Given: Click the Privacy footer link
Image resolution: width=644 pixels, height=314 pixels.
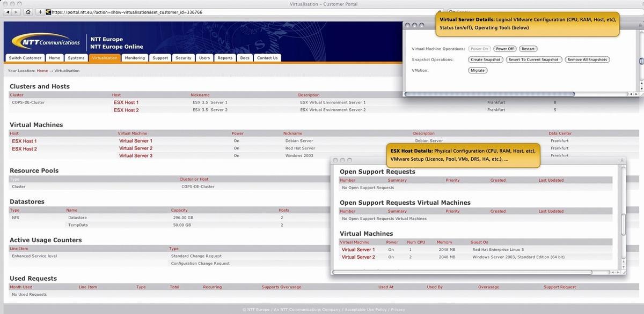Looking at the screenshot, I should click(x=398, y=309).
